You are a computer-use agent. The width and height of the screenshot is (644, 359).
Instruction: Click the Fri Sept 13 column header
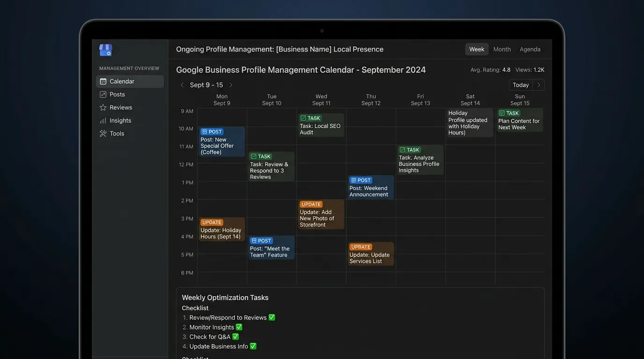tap(420, 100)
